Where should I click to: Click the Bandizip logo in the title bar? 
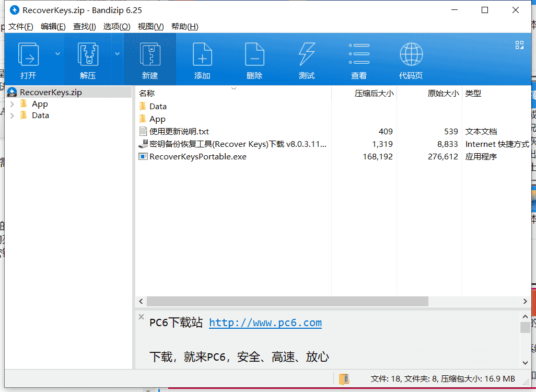pyautogui.click(x=14, y=10)
